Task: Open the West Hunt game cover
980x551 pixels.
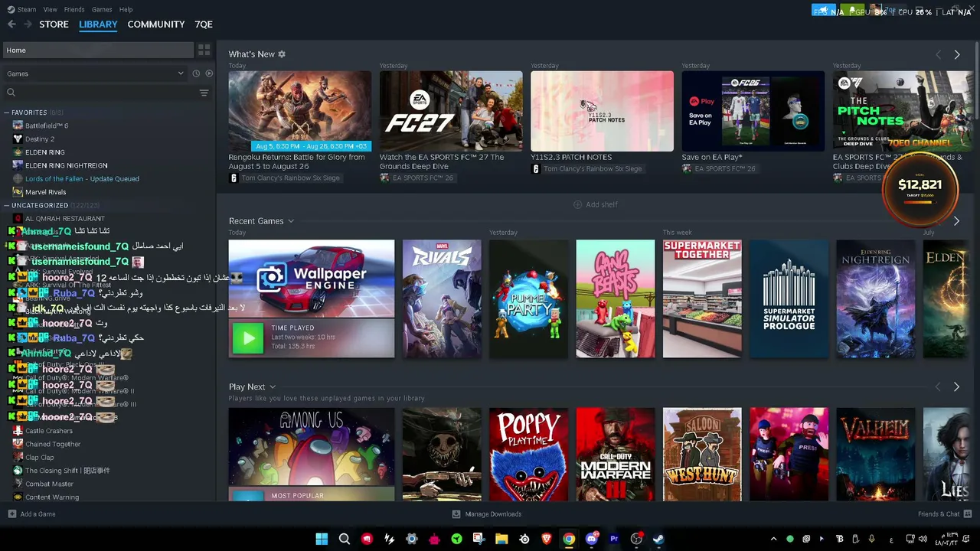Action: pos(702,455)
